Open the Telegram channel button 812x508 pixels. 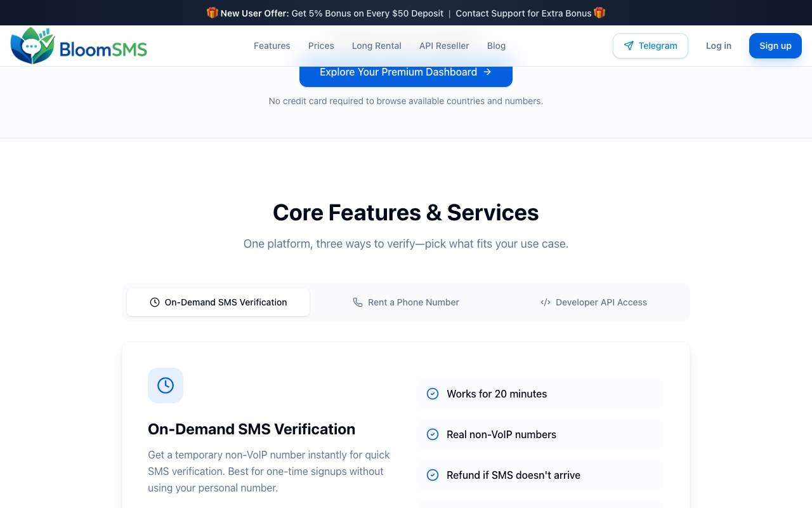[x=650, y=46]
